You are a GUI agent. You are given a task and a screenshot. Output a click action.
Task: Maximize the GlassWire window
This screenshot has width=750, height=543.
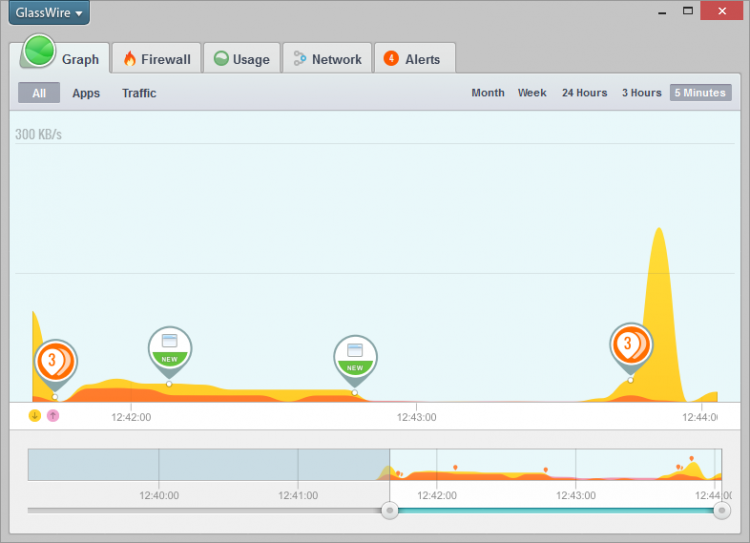(x=688, y=11)
